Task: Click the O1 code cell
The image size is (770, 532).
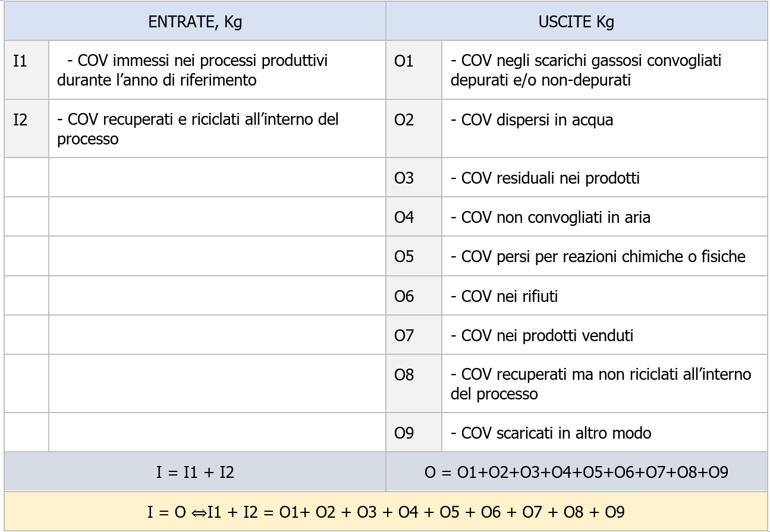Action: tap(413, 70)
